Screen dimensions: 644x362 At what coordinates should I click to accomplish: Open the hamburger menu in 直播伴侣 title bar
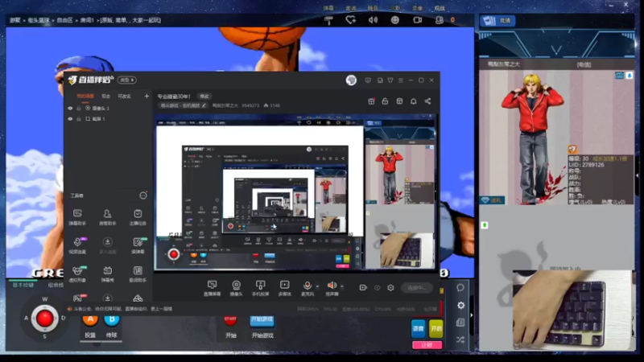(x=400, y=80)
